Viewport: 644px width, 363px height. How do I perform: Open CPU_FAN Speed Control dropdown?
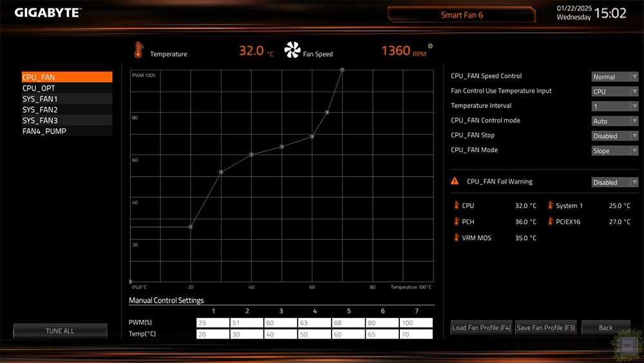pos(615,77)
